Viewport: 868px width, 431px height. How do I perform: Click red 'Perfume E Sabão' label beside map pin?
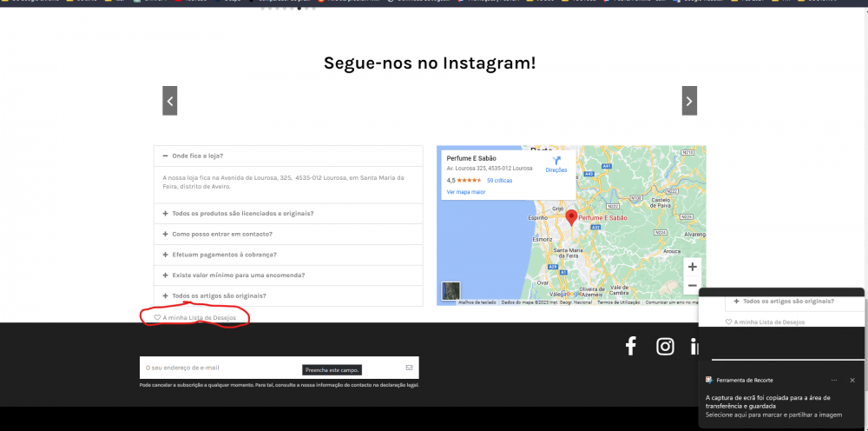coord(603,218)
